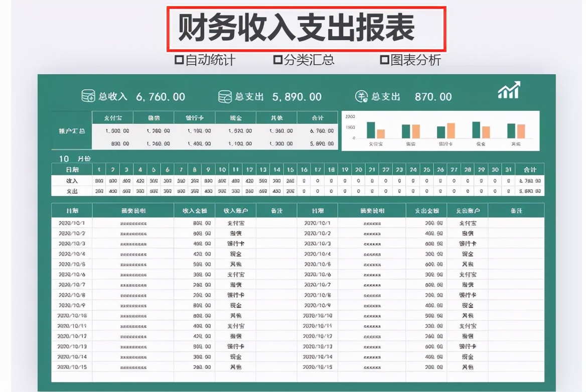Open the 支出账户 column header filter
Screen dimensions: 586x392
[x=467, y=211]
